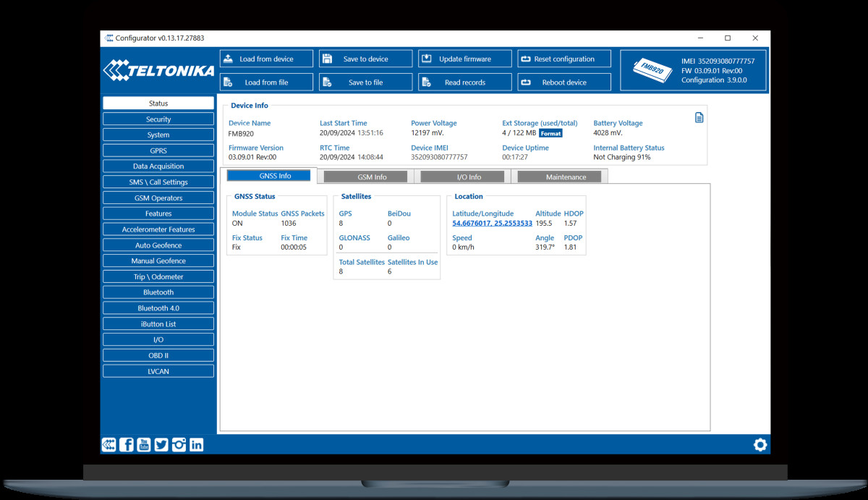The image size is (868, 500).
Task: Open Accelerometer Features section
Action: (158, 229)
